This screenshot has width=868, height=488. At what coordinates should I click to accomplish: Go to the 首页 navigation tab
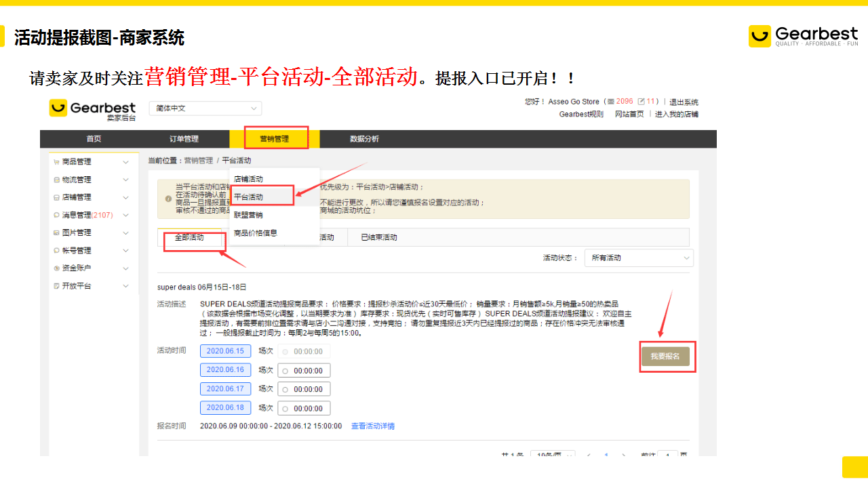click(x=94, y=139)
